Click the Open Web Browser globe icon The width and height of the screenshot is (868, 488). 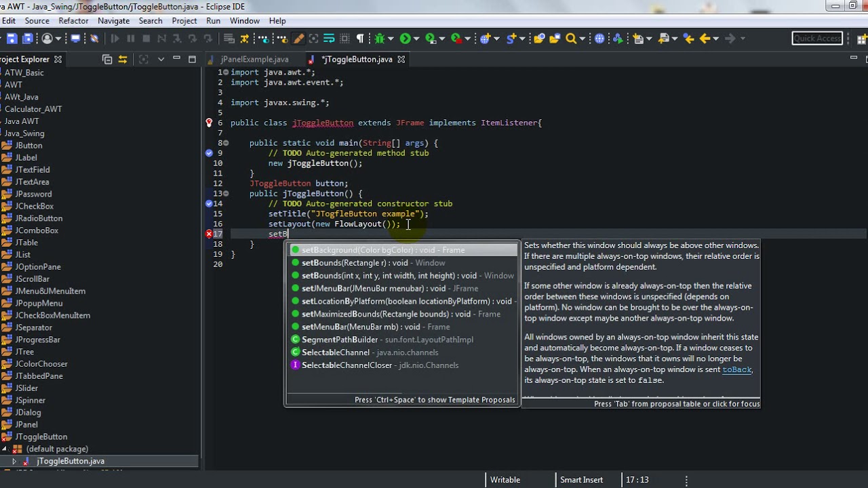click(x=599, y=39)
